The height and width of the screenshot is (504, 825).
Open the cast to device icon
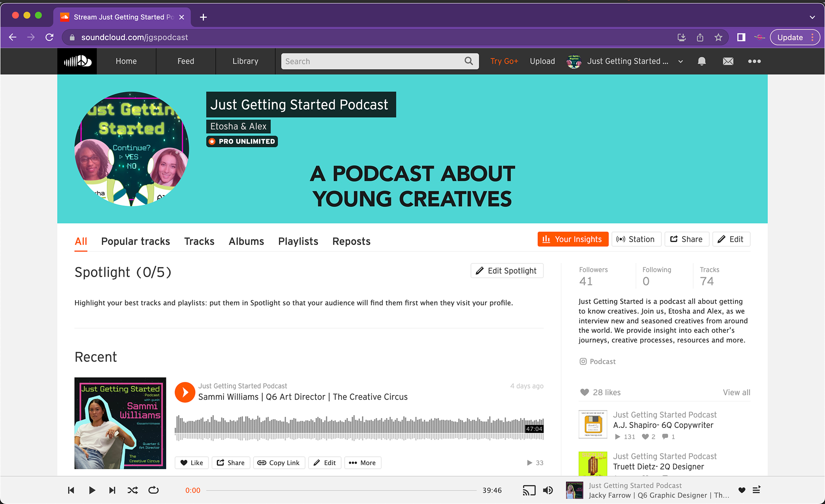pyautogui.click(x=529, y=490)
